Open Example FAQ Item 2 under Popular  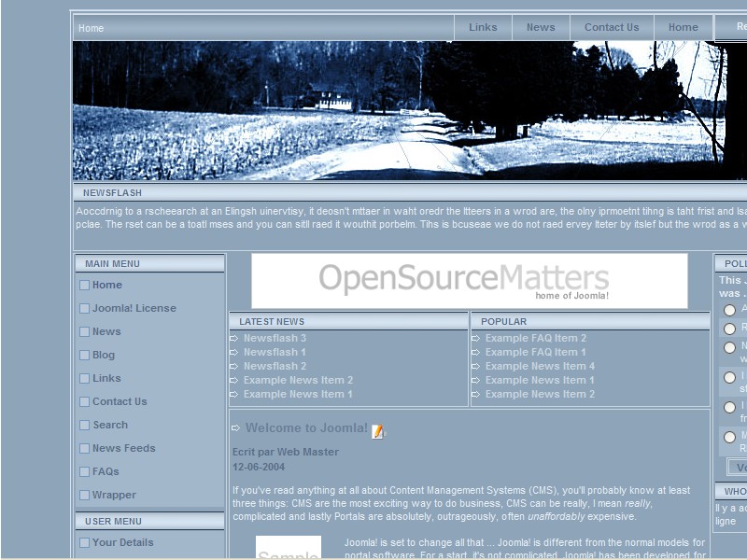pos(536,338)
